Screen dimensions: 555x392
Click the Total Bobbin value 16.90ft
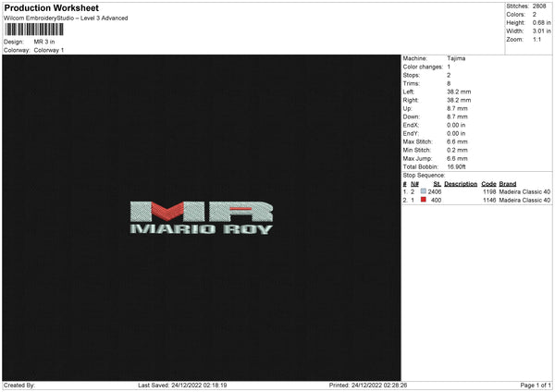pos(456,166)
